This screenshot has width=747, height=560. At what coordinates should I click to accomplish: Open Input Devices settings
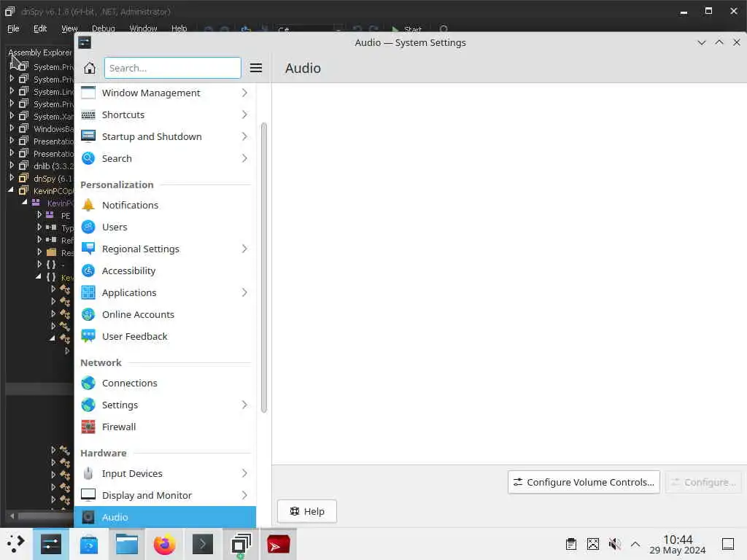[165, 474]
